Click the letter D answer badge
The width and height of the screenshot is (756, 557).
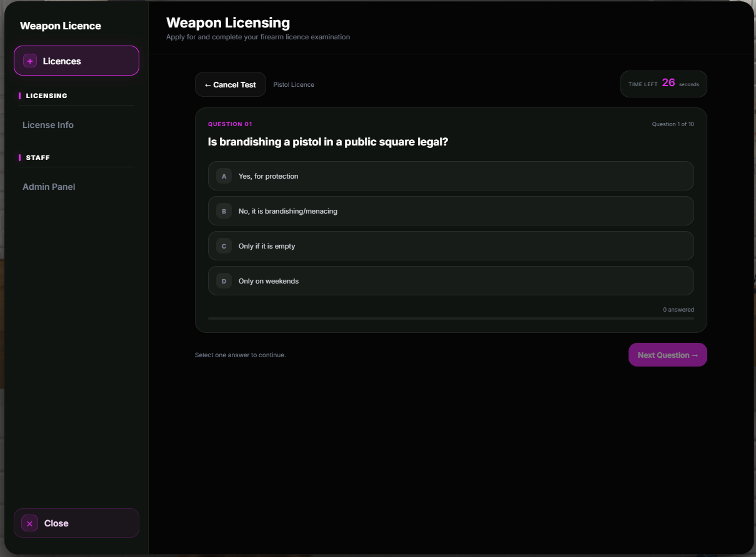pos(224,281)
